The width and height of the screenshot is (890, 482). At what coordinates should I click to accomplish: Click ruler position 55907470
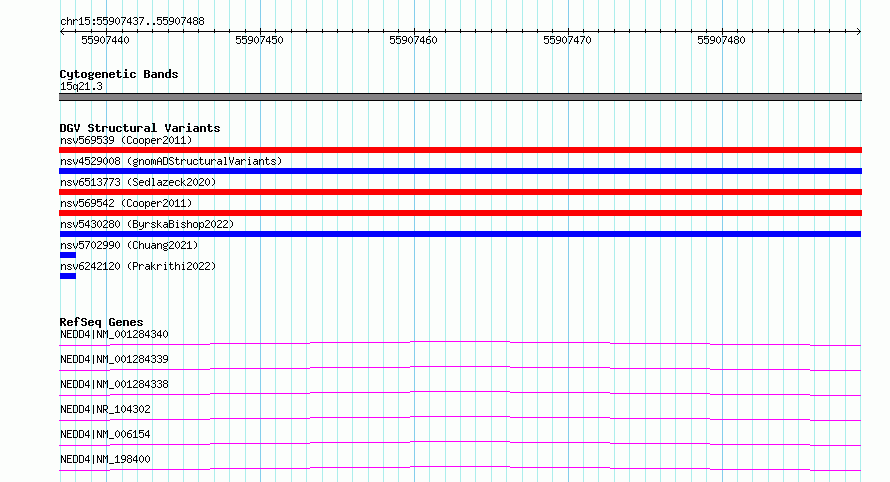[567, 40]
